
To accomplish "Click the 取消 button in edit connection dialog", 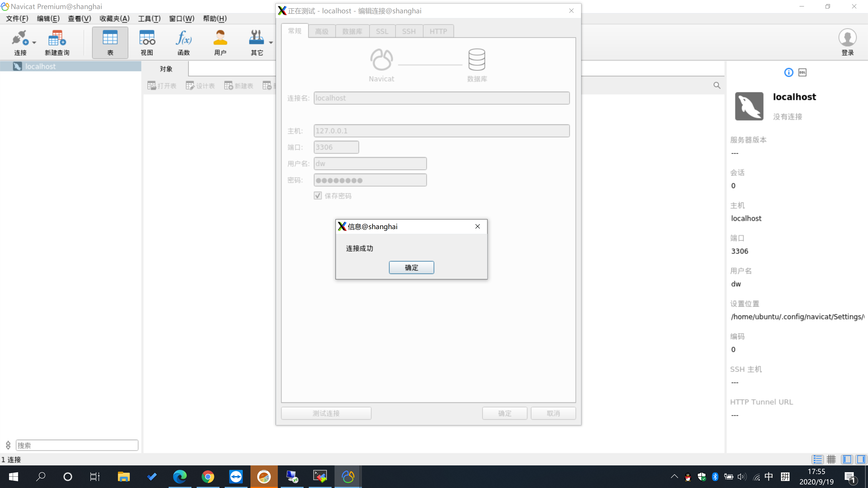I will [553, 413].
